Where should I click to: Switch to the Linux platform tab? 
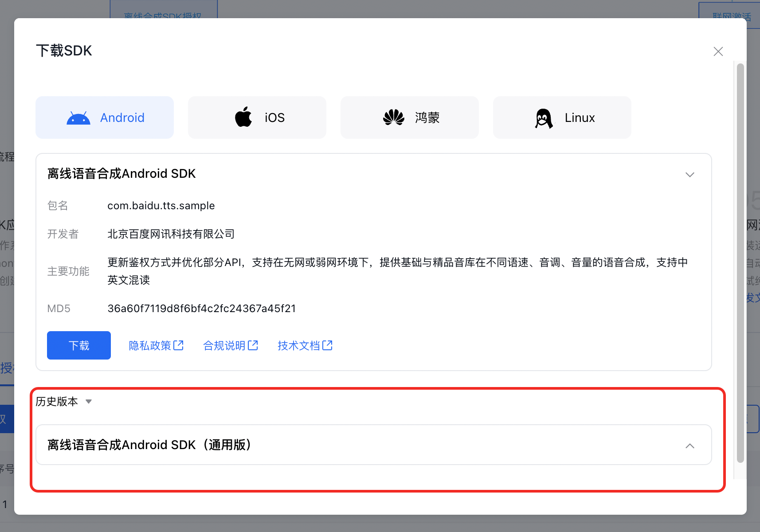[562, 117]
